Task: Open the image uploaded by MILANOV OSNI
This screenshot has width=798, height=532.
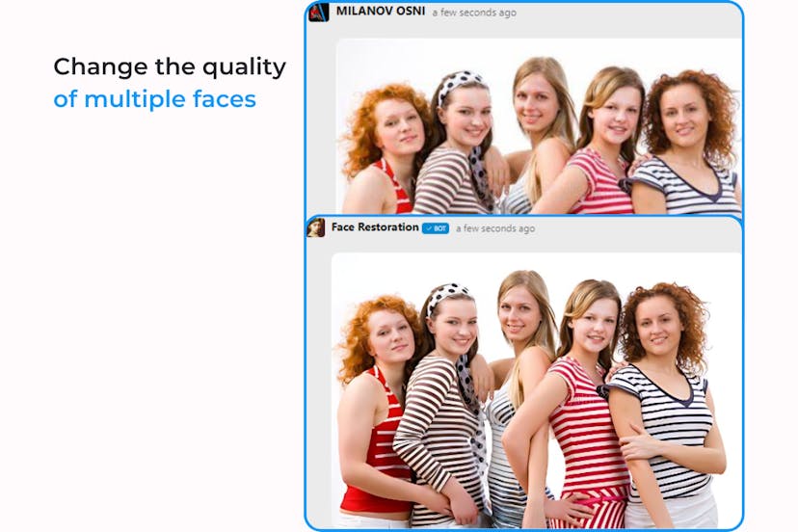Action: pos(540,125)
